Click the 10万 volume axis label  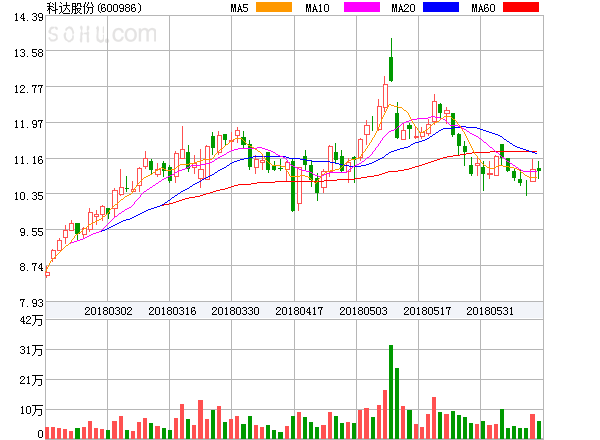click(31, 410)
